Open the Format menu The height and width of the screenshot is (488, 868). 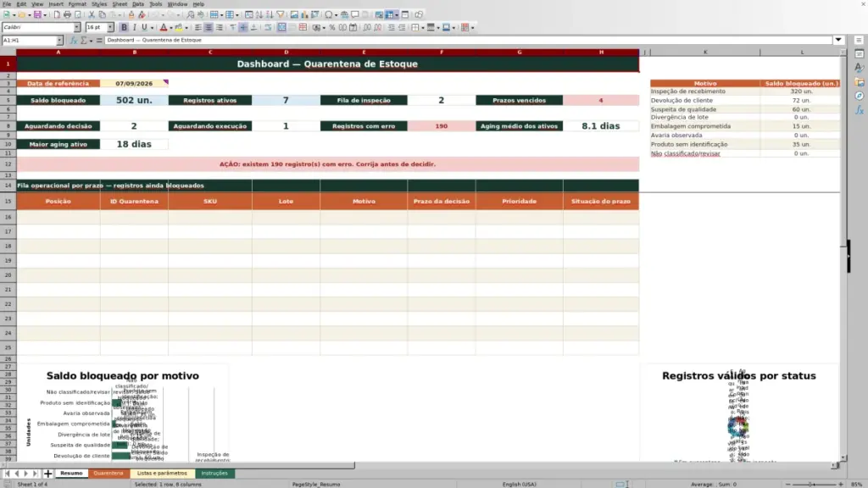77,4
